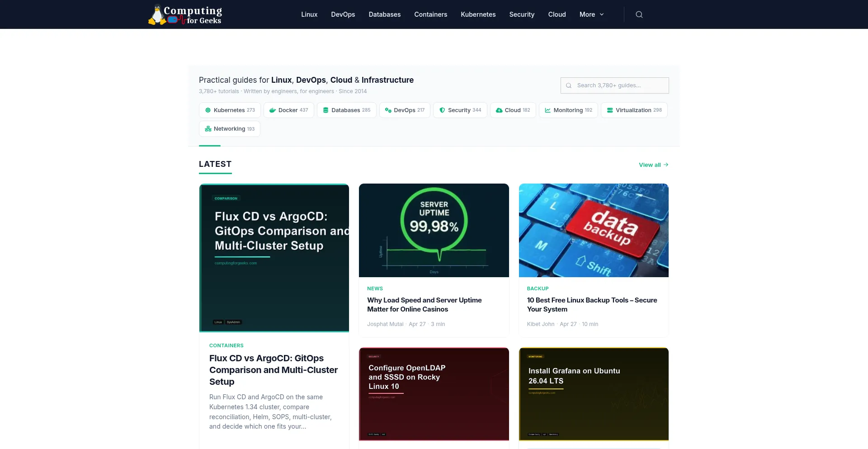Open the Server Uptime 99,98% thumbnail
This screenshot has height=449, width=868.
coord(434,230)
